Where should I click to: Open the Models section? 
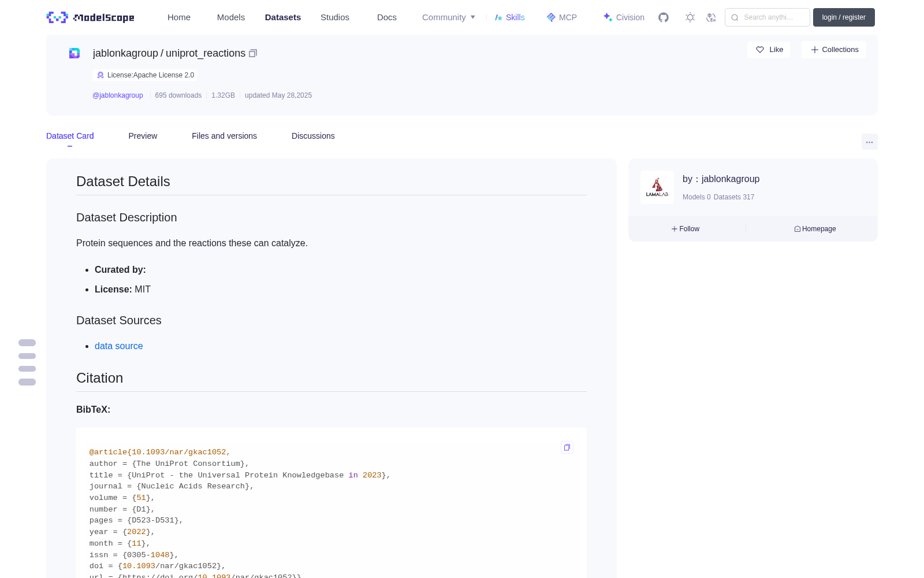coord(231,17)
